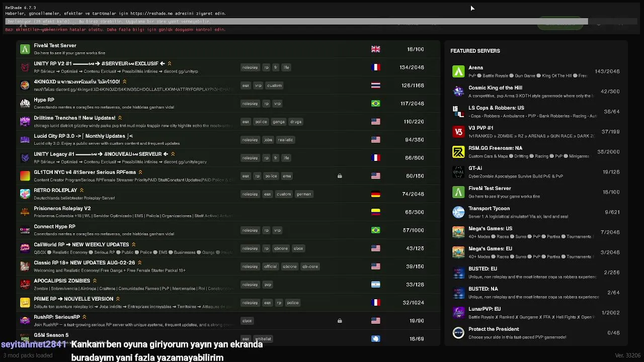
Task: Open the 'UNITY Legacy #1' server entry
Action: click(x=228, y=158)
